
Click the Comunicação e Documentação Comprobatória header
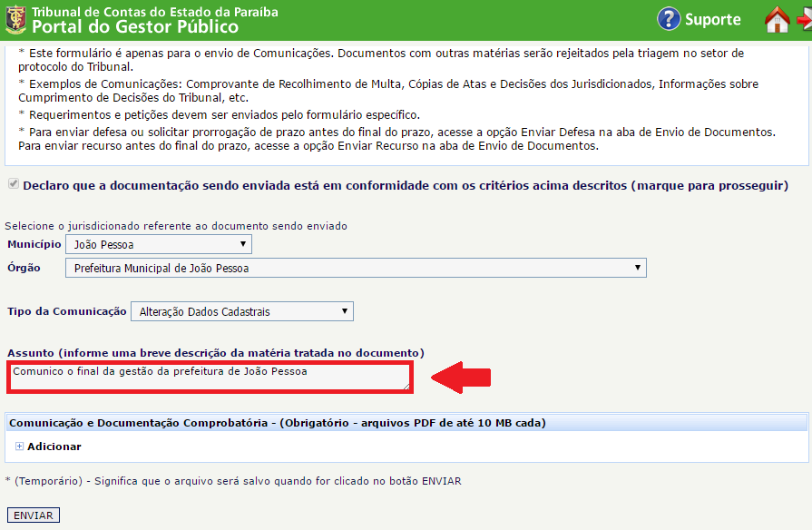277,423
